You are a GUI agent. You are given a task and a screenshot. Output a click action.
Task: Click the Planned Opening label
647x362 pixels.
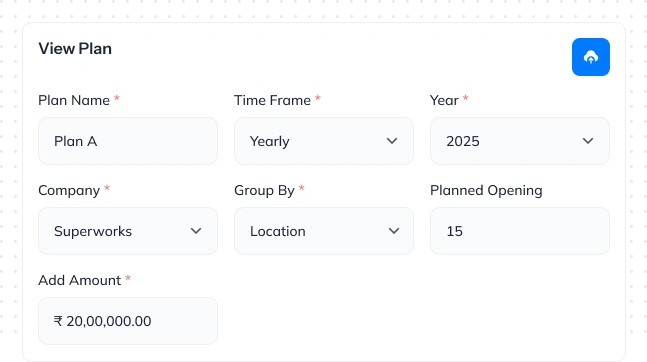click(486, 191)
